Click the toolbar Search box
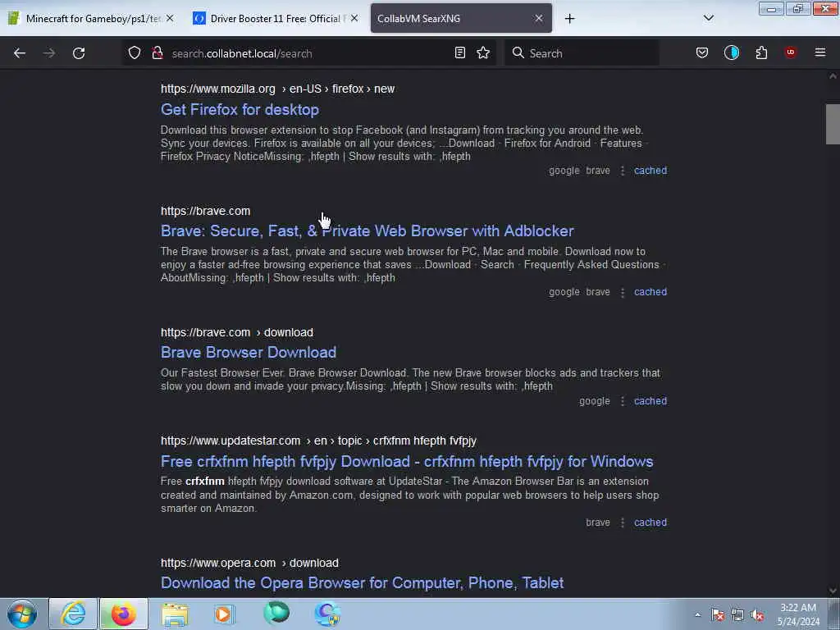840x630 pixels. pyautogui.click(x=582, y=53)
